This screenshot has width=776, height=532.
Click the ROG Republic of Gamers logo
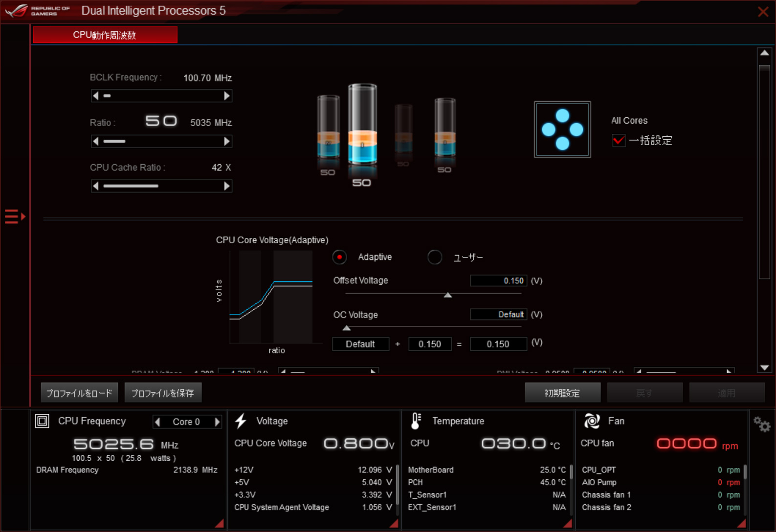point(38,10)
